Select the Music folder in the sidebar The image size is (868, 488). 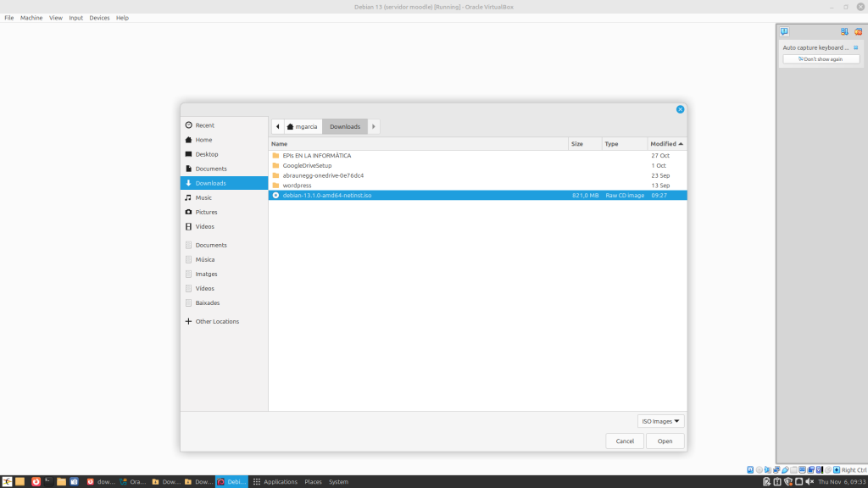click(x=204, y=197)
